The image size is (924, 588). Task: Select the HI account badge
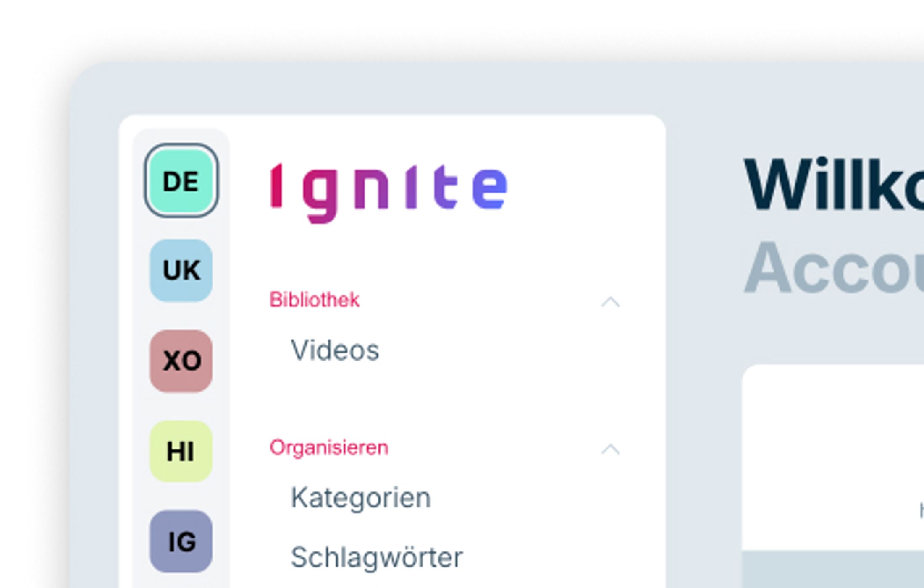click(x=181, y=452)
